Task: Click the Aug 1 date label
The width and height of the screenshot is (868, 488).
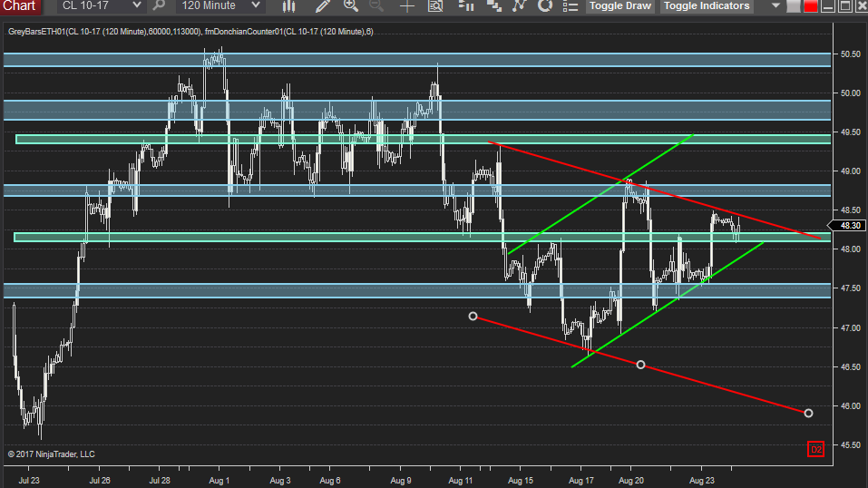Action: (x=219, y=480)
